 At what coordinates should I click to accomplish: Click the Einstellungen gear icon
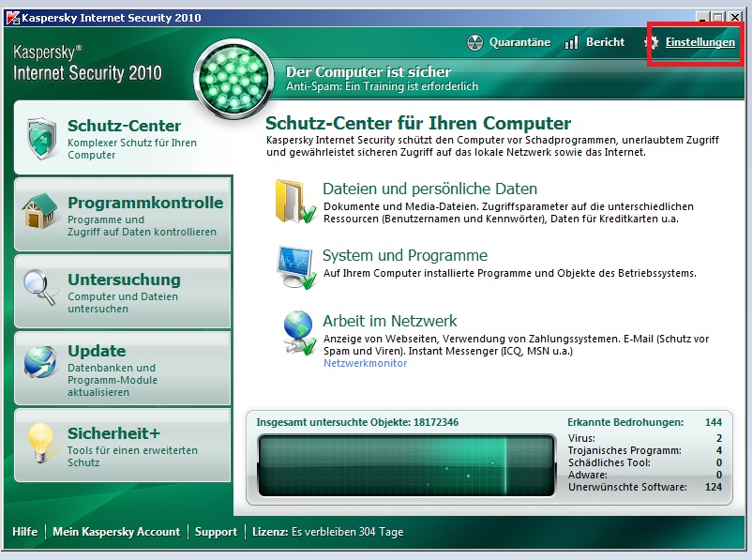pos(653,43)
